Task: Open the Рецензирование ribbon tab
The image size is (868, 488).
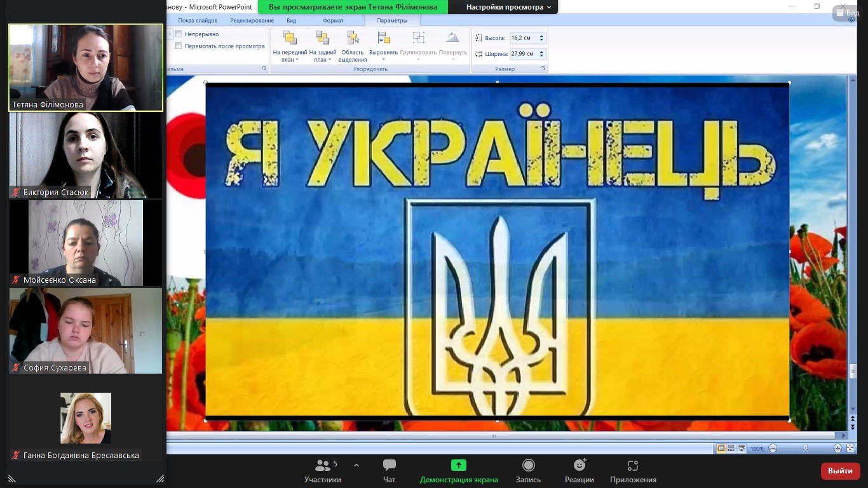Action: [x=252, y=20]
